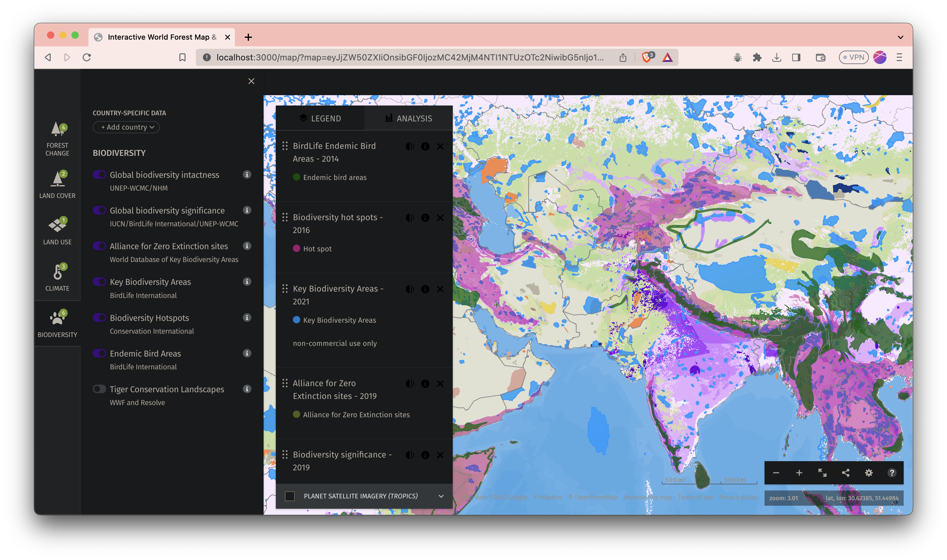The height and width of the screenshot is (560, 947).
Task: Open the Land Cover sidebar category
Action: point(57,185)
